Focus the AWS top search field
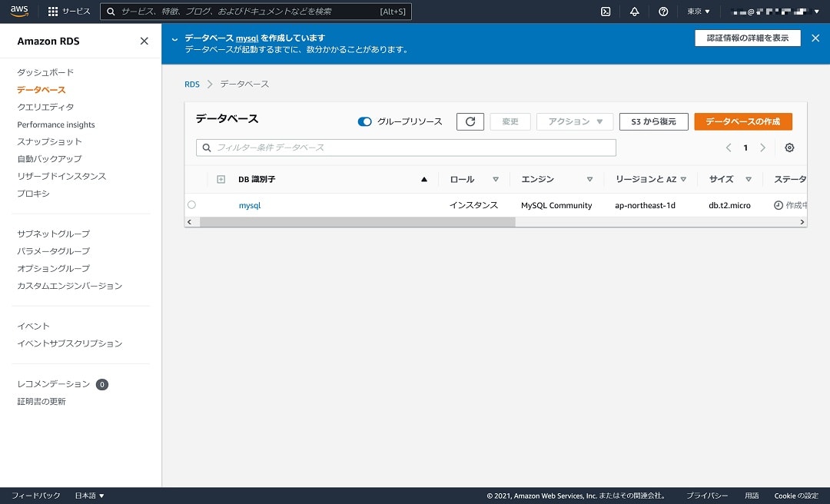This screenshot has width=830, height=504. pyautogui.click(x=256, y=11)
